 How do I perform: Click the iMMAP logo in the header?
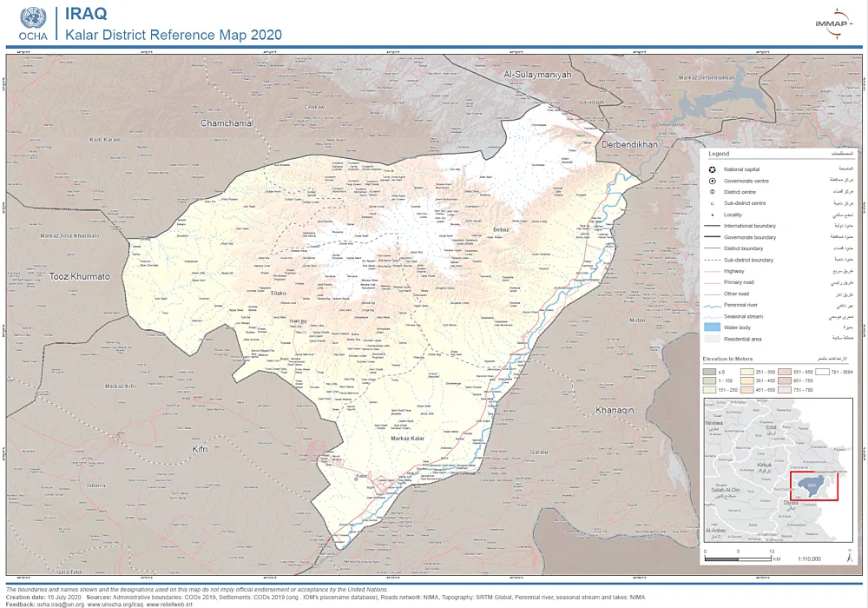pyautogui.click(x=830, y=23)
